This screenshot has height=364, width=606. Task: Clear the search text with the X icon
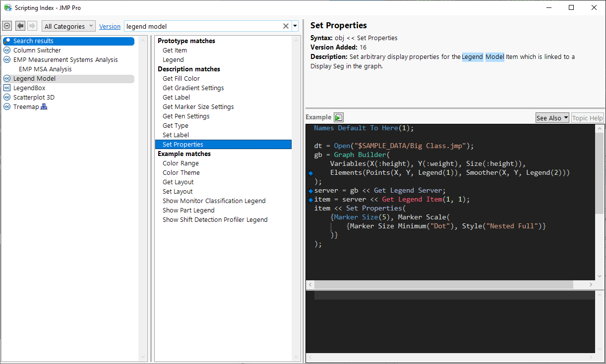point(286,26)
